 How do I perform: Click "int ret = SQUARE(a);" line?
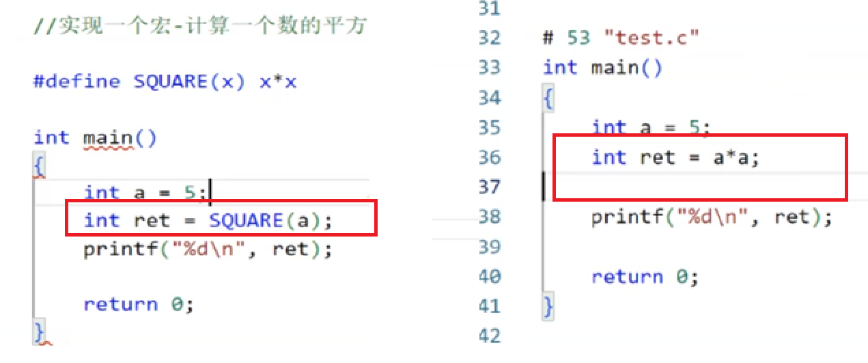tap(208, 221)
